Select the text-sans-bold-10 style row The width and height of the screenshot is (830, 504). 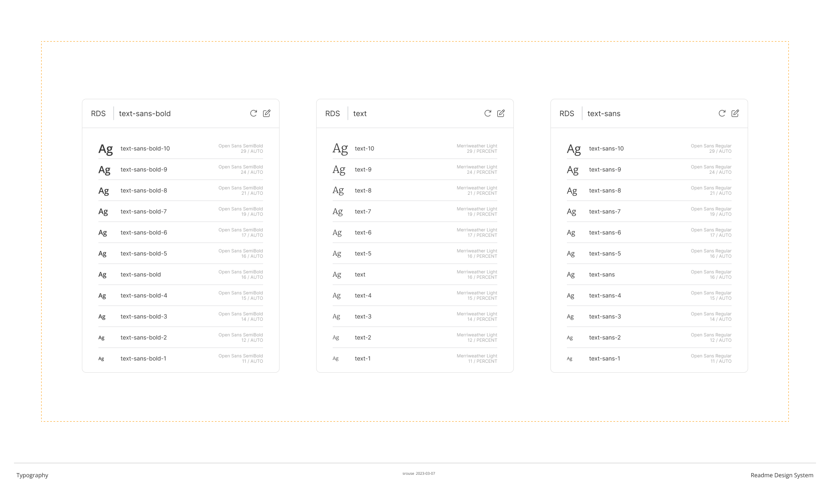click(145, 149)
